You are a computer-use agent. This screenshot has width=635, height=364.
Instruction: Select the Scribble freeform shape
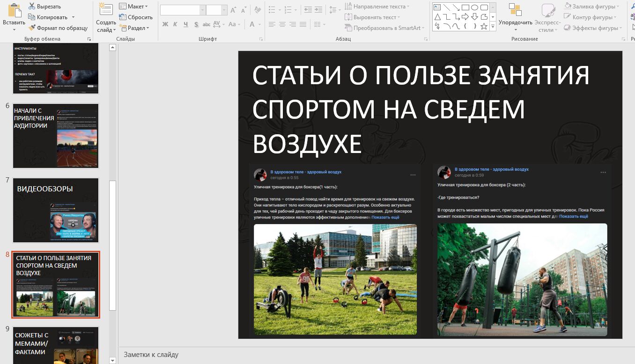[x=437, y=26]
